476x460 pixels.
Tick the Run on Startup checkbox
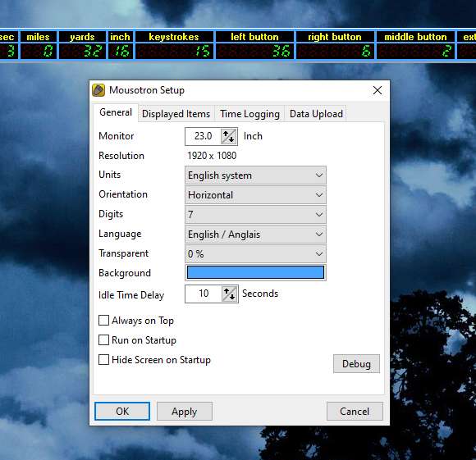(104, 340)
